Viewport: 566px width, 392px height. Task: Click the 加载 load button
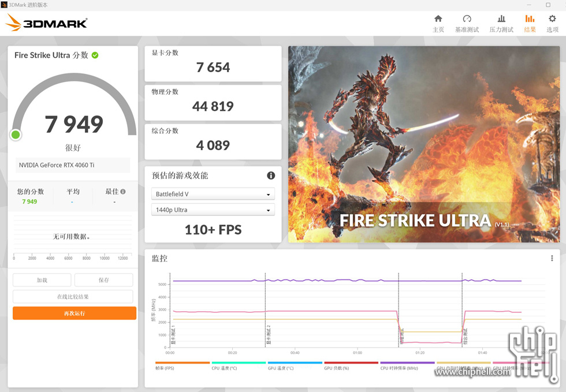coord(42,280)
